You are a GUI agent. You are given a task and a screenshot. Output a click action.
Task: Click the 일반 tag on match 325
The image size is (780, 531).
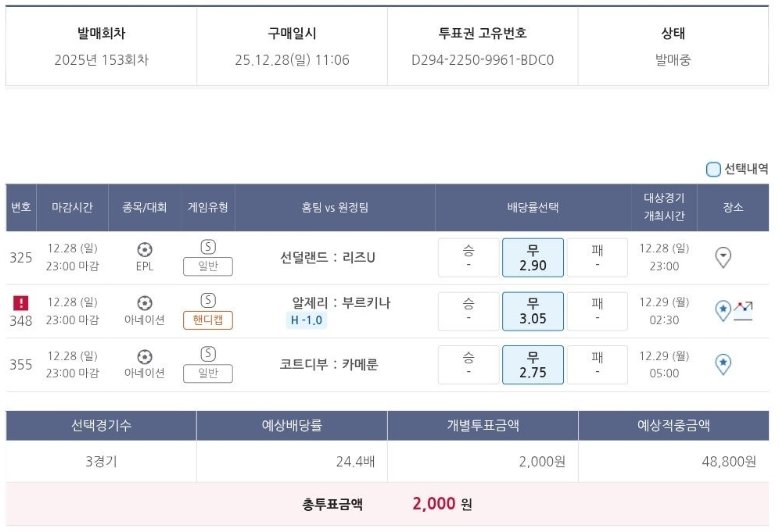208,267
